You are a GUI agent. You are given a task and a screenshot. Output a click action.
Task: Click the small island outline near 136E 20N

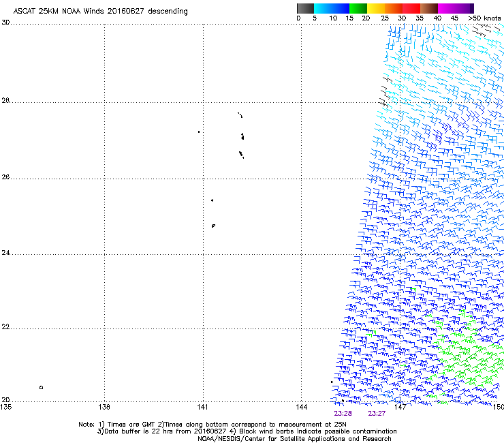pyautogui.click(x=41, y=387)
